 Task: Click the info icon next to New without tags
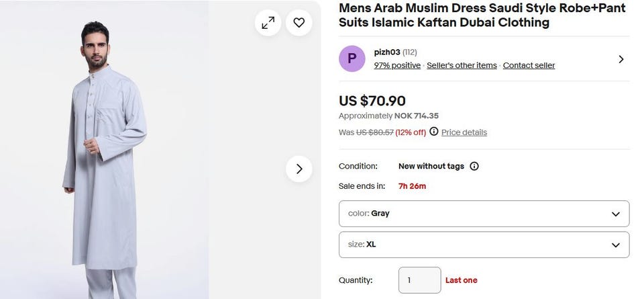(x=474, y=166)
